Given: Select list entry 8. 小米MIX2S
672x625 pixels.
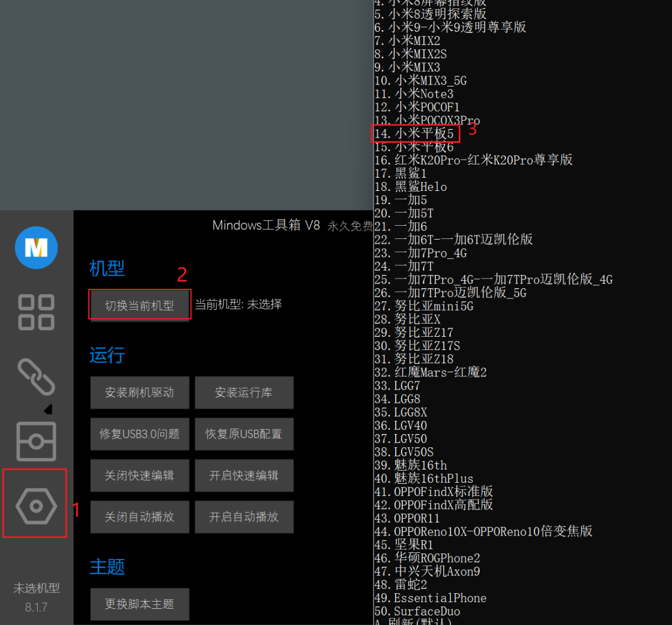Looking at the screenshot, I should coord(411,54).
